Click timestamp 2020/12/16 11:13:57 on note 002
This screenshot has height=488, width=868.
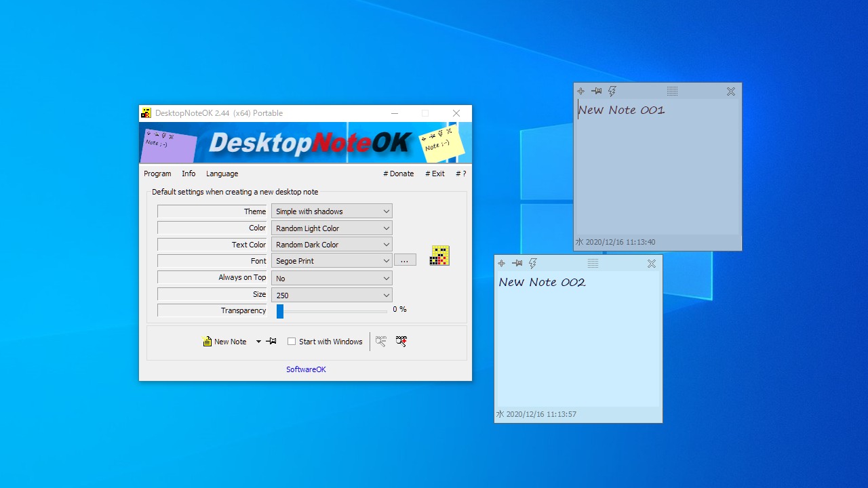(541, 414)
